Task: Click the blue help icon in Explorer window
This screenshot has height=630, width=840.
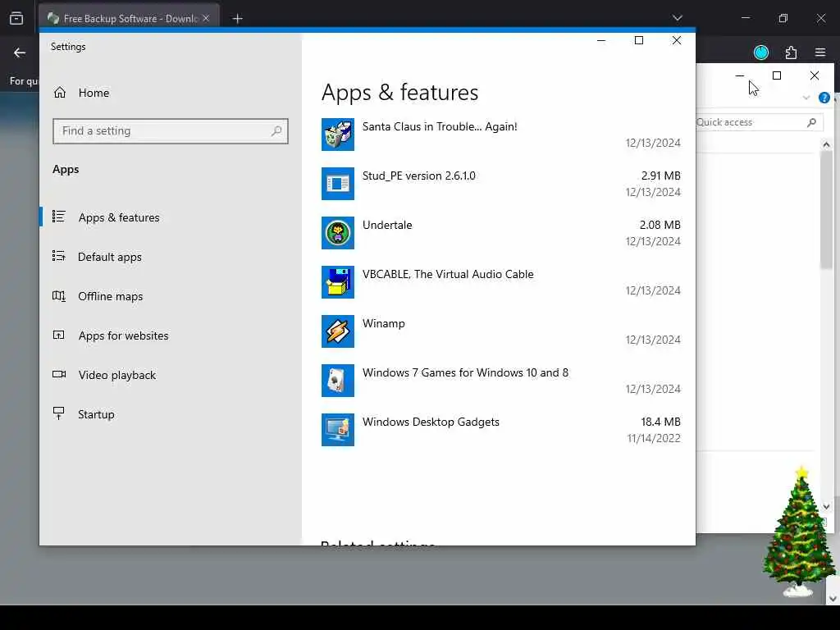Action: (824, 98)
